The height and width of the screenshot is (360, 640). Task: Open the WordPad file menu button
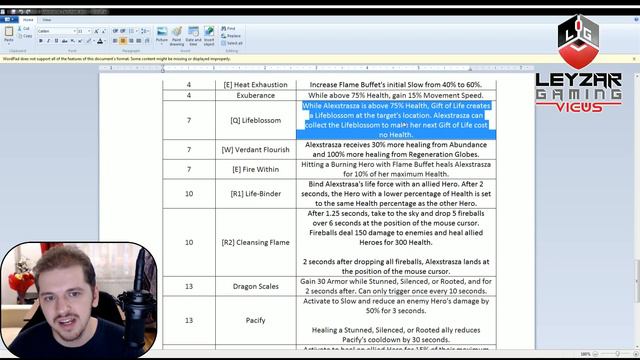click(x=9, y=20)
